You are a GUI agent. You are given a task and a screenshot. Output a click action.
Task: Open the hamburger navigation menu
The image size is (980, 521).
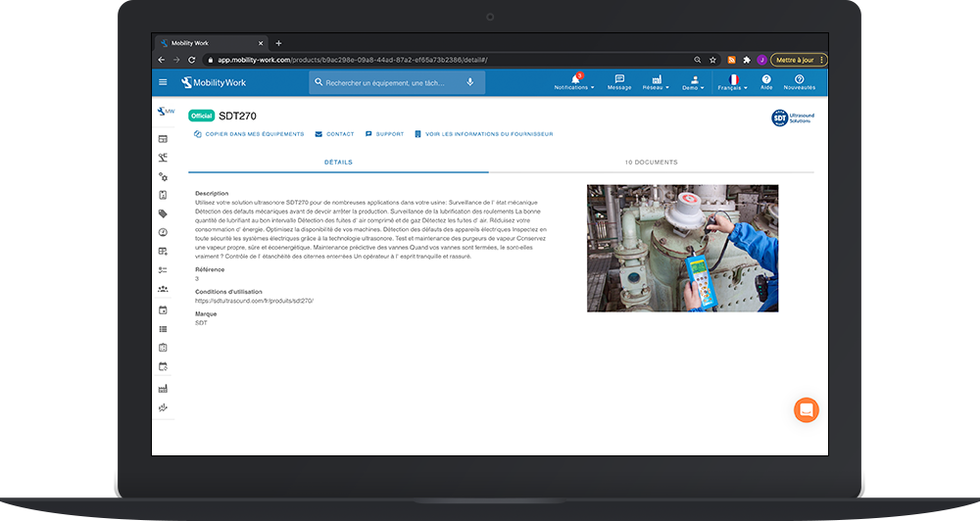(x=163, y=82)
